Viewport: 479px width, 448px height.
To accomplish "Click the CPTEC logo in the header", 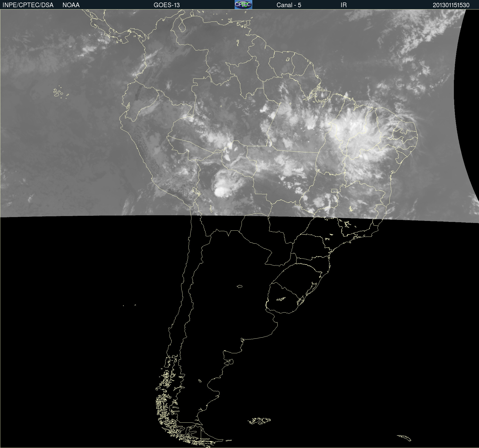I will point(243,5).
